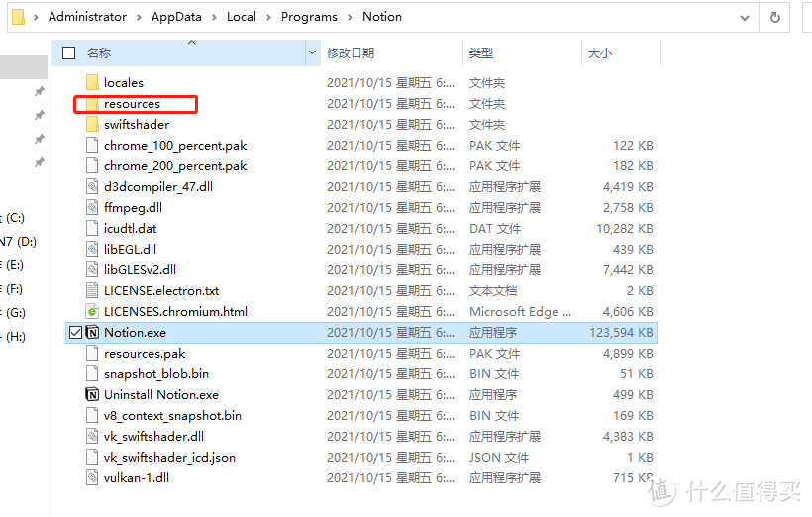The image size is (812, 517).
Task: Toggle the select-all checkbox in header
Action: (68, 52)
